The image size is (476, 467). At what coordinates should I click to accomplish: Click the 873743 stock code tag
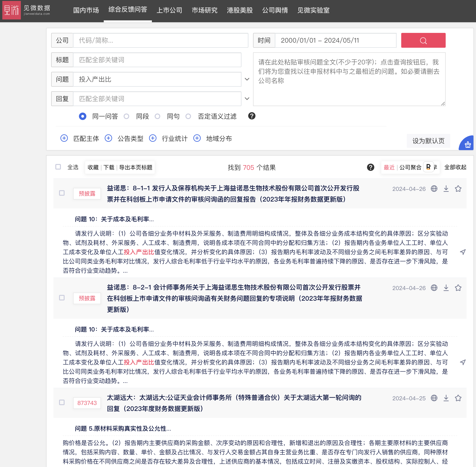[x=87, y=403]
